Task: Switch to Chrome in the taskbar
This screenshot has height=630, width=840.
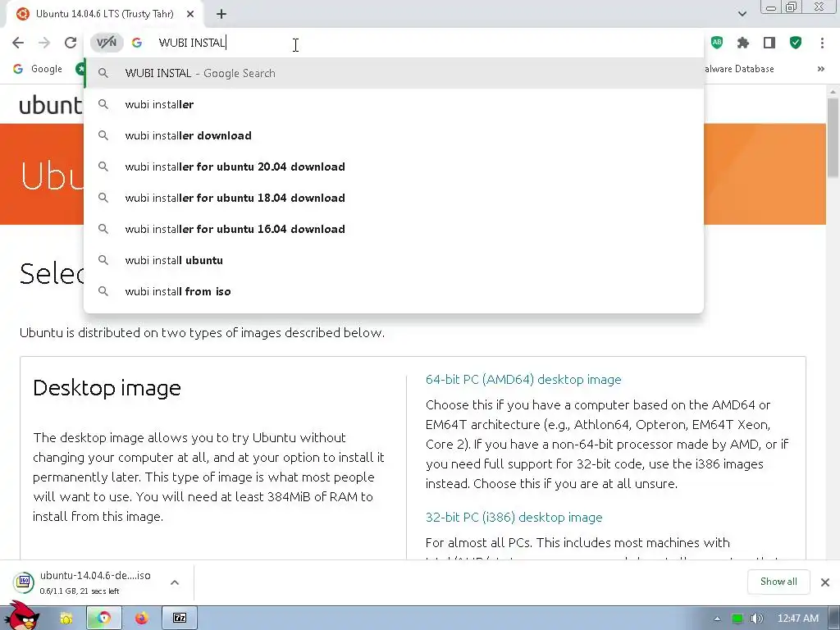Action: (x=104, y=619)
